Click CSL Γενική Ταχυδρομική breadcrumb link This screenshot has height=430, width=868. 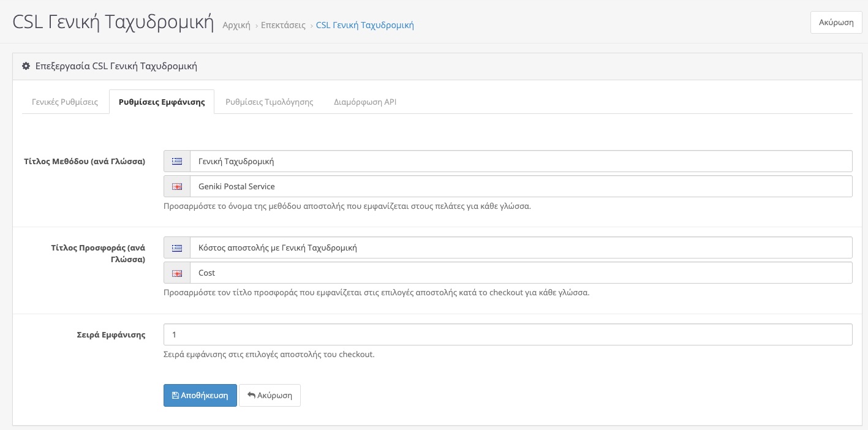pos(365,25)
